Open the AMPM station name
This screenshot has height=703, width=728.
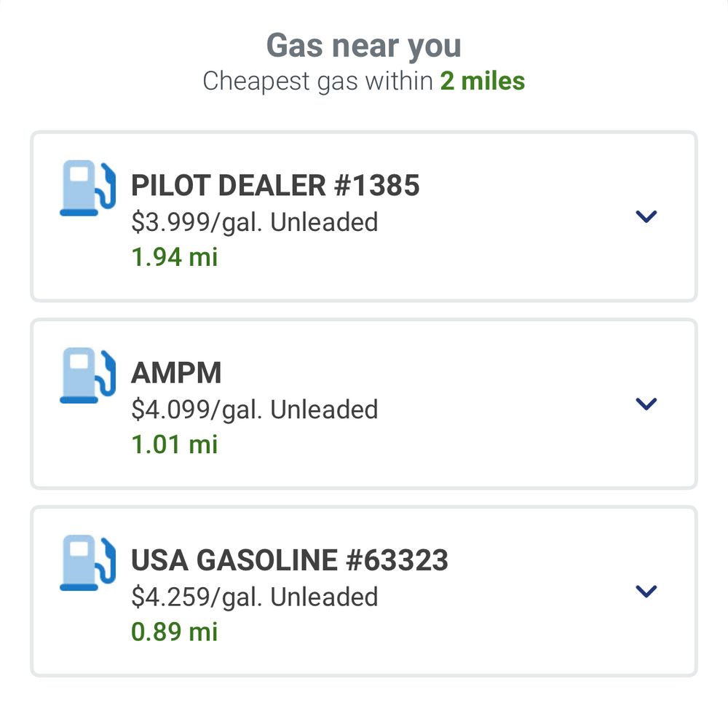(176, 373)
